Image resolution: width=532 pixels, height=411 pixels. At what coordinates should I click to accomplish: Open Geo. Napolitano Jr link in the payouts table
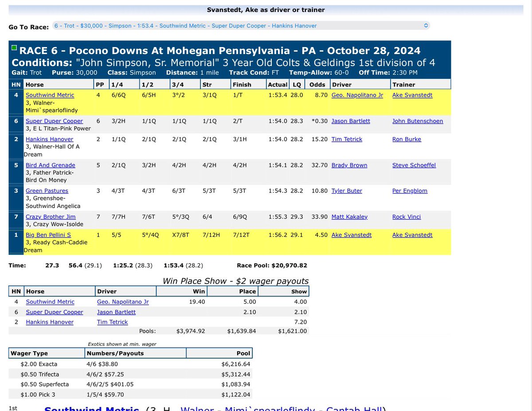pos(123,301)
